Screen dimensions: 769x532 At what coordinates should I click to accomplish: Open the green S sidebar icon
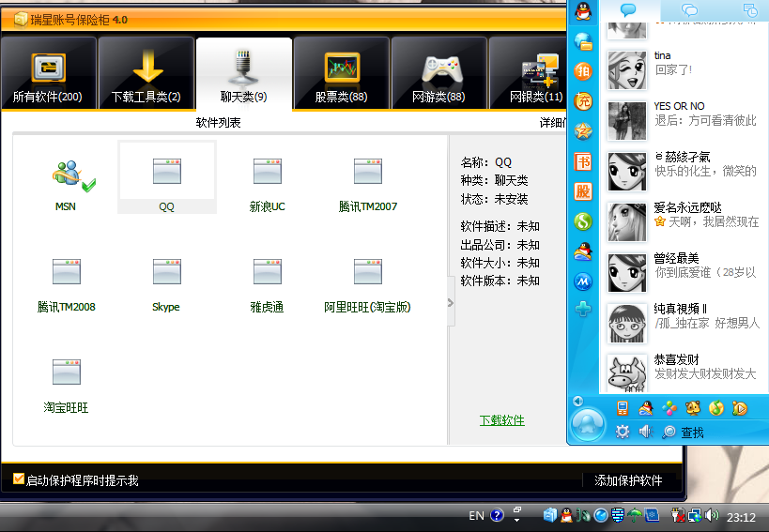coord(583,221)
